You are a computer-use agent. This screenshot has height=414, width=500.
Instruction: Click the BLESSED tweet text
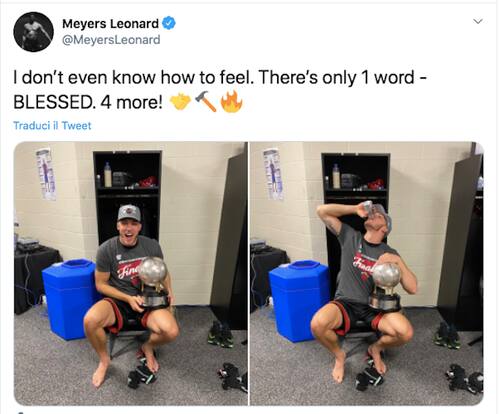52,103
